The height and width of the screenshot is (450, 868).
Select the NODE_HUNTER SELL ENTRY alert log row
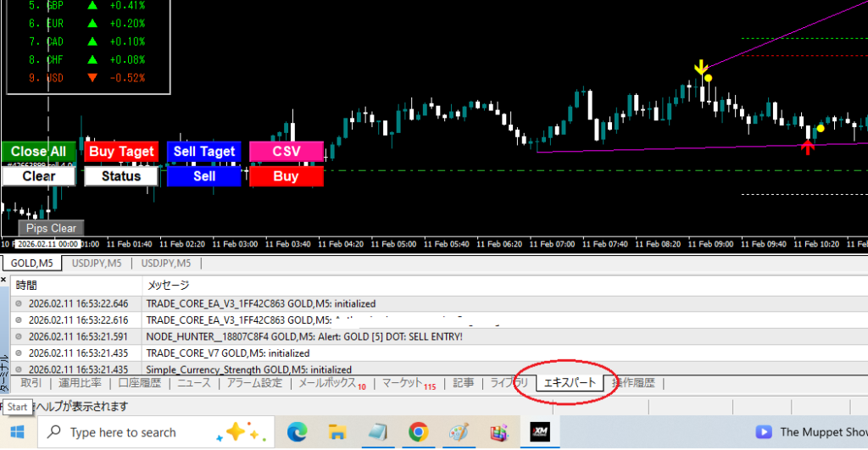coord(305,336)
